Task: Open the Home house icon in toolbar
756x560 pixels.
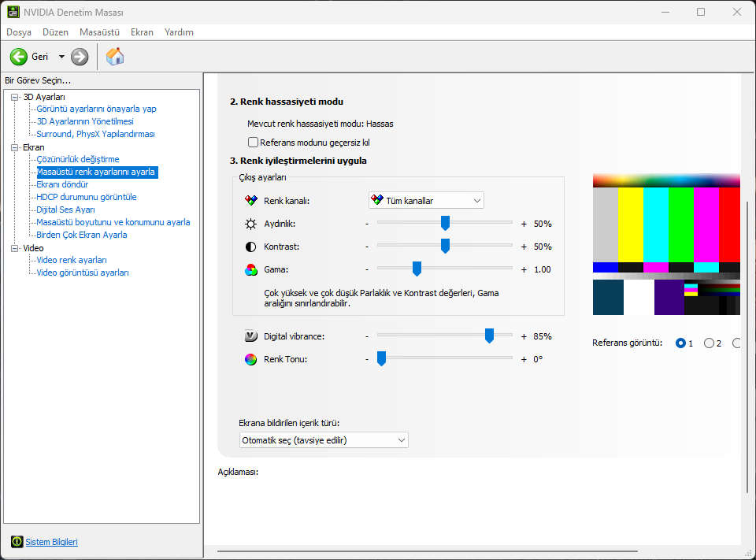Action: coord(115,57)
